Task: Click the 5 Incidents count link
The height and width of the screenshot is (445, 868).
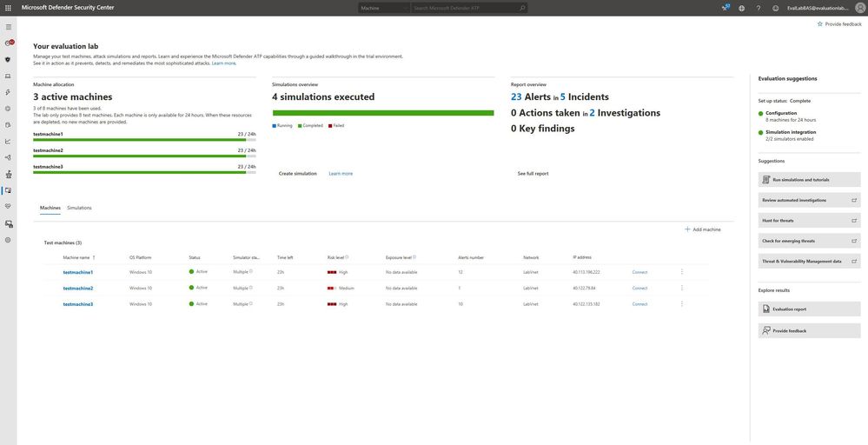Action: (x=562, y=96)
